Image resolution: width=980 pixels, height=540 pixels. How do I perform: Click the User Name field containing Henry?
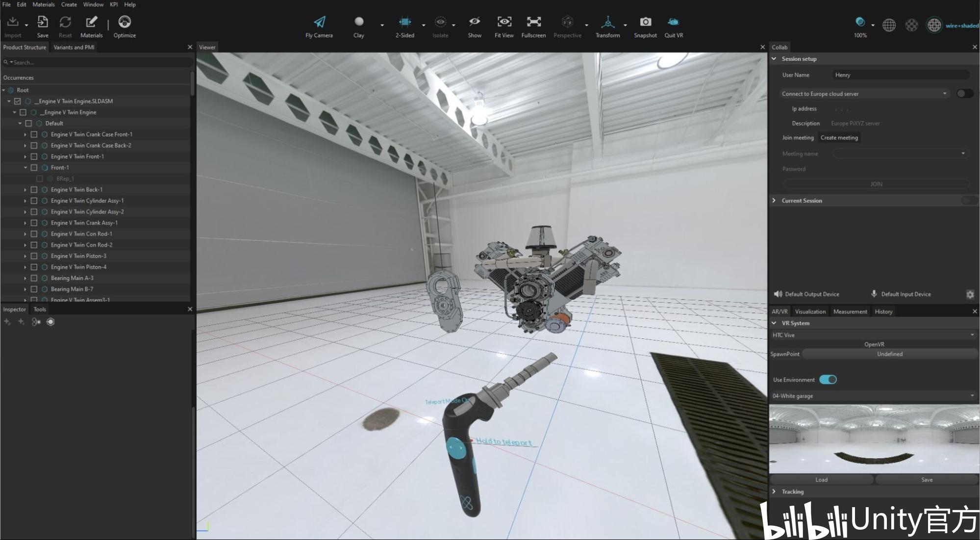tap(901, 75)
